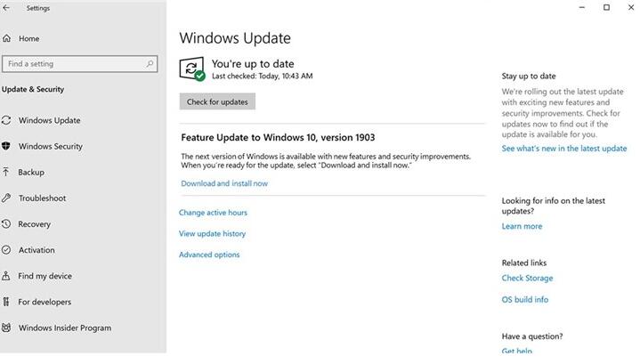Image resolution: width=640 pixels, height=364 pixels.
Task: Click the Home house icon
Action: [6, 38]
